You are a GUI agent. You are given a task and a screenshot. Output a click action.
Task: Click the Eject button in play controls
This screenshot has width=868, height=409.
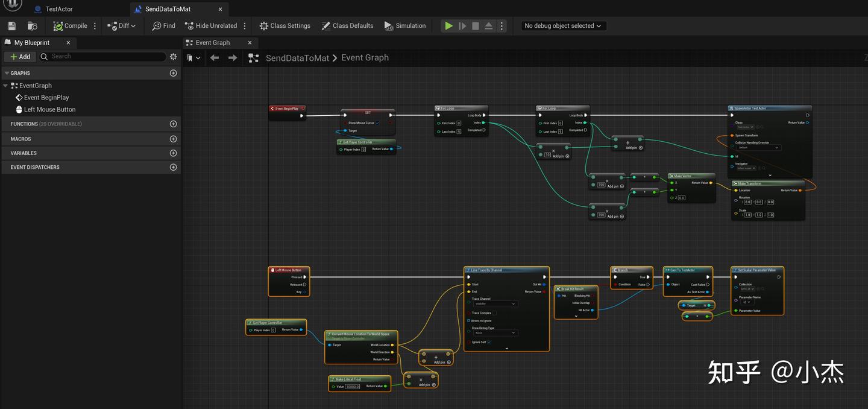point(488,26)
